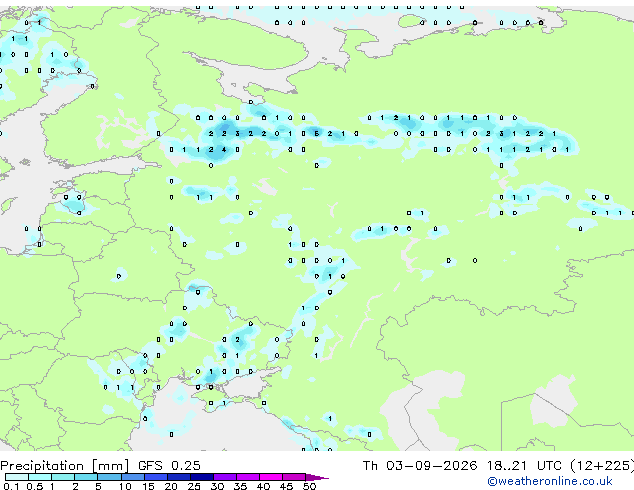The width and height of the screenshot is (634, 490).
Task: Click the '45' legend scale label
Action: pyautogui.click(x=286, y=486)
